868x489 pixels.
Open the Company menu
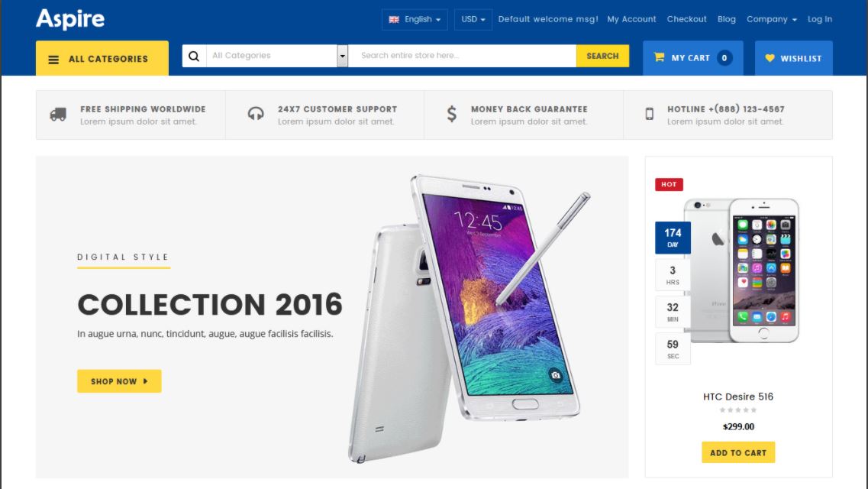click(x=771, y=19)
